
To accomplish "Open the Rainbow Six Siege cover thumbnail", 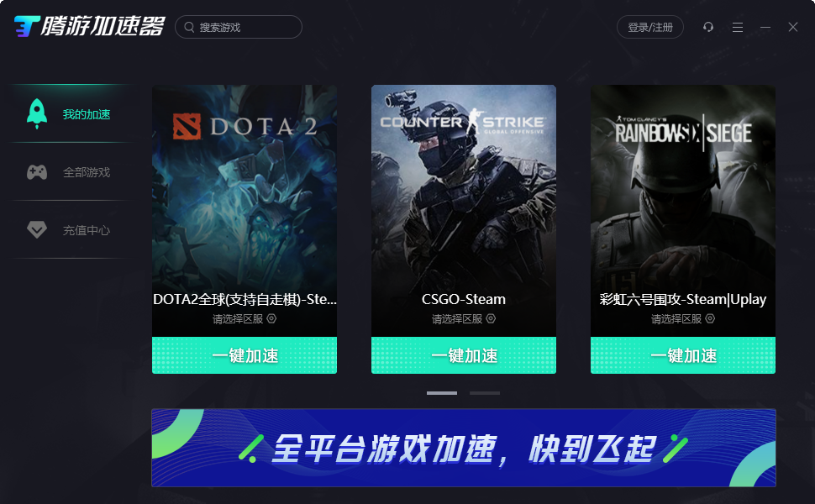I will point(683,187).
